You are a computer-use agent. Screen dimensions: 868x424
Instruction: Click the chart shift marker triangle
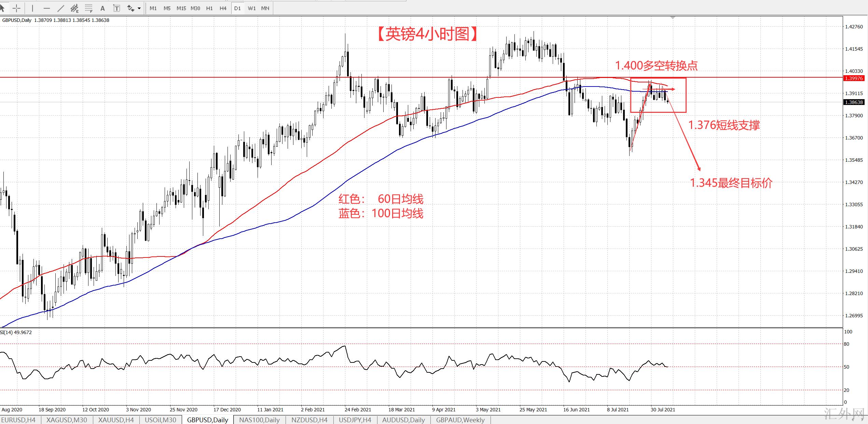tap(673, 17)
